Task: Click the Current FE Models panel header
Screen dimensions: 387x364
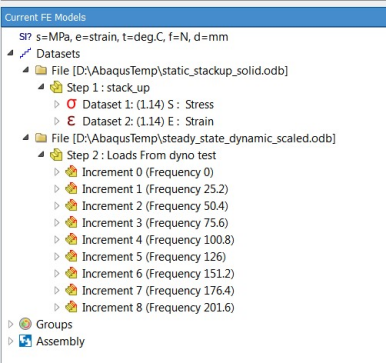Action: coord(193,17)
